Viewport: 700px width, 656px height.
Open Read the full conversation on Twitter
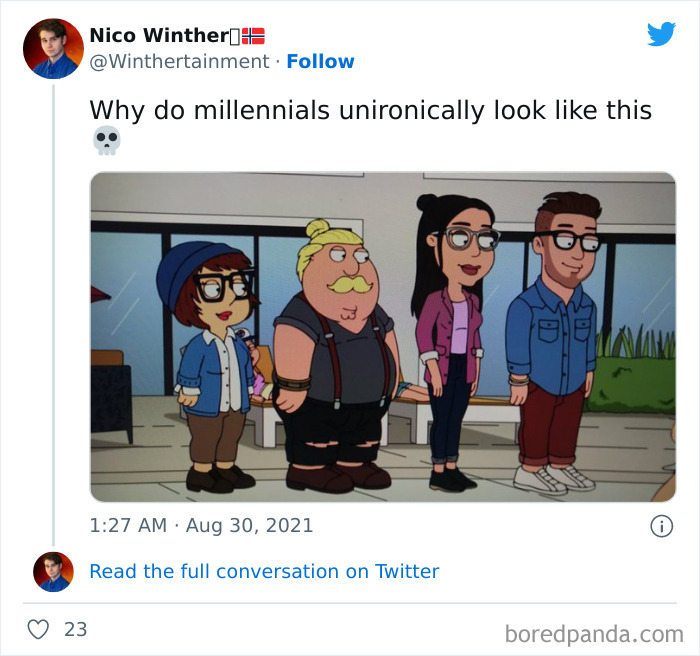point(264,572)
